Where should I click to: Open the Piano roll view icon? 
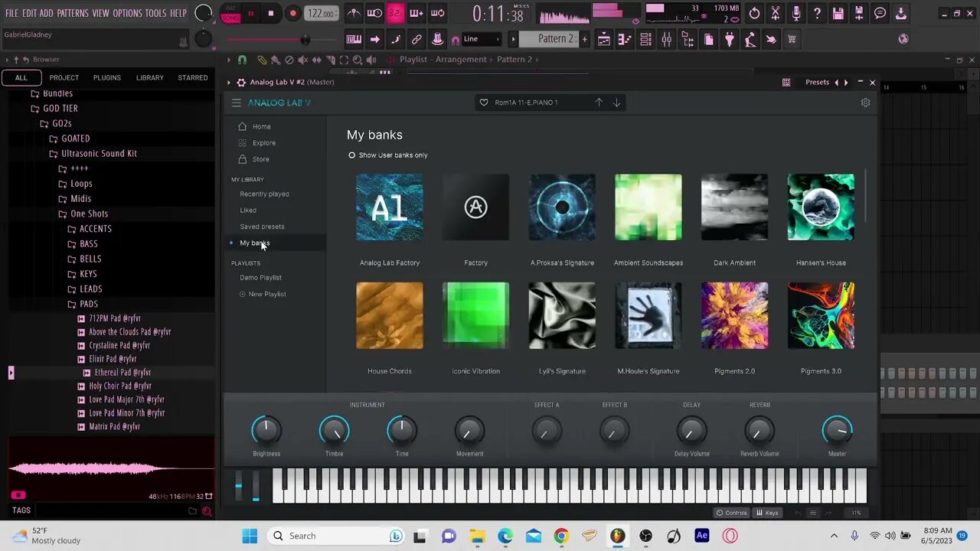tap(625, 39)
